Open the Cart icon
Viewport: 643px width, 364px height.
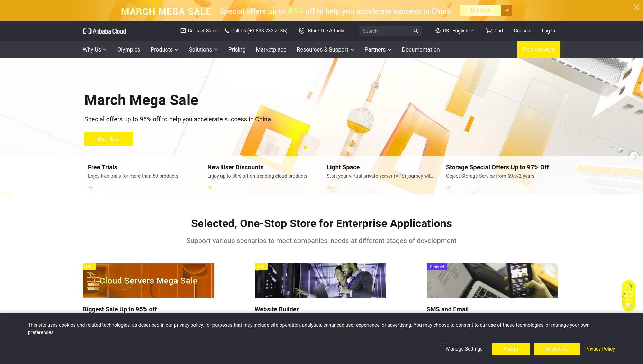(x=489, y=31)
